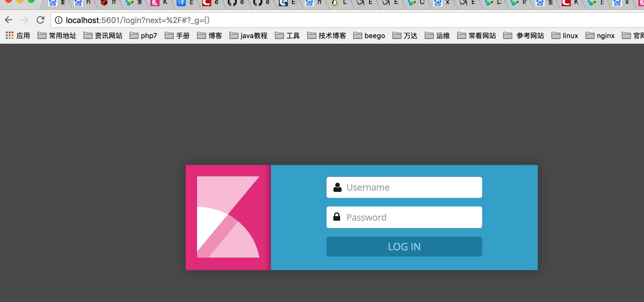This screenshot has width=644, height=302.
Task: Expand the nginx bookmarks folder
Action: tap(600, 36)
